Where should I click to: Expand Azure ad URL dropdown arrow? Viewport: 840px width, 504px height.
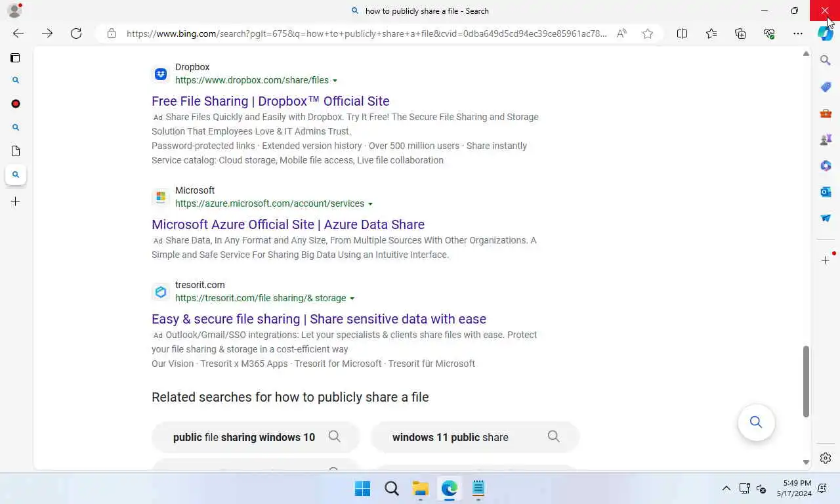tap(370, 204)
